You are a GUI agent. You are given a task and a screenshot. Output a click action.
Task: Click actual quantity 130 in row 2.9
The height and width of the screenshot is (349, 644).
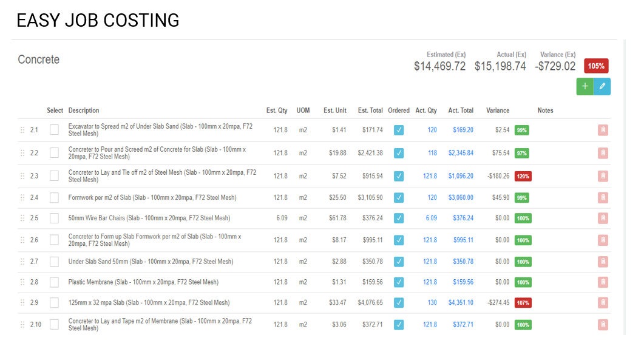432,303
